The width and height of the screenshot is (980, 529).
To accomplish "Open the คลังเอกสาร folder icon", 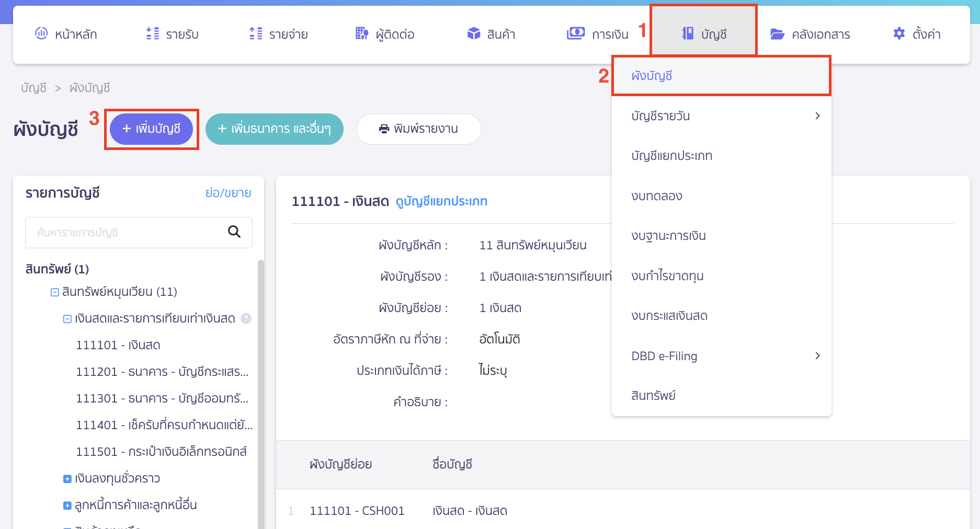I will click(778, 33).
